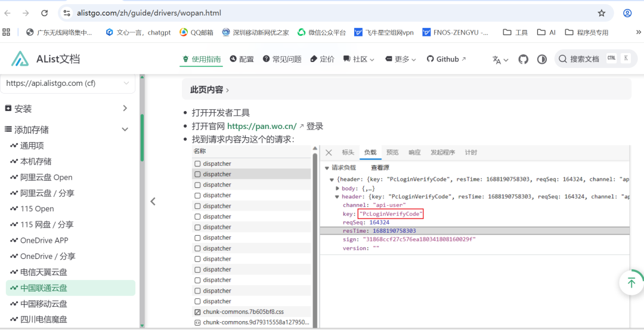The height and width of the screenshot is (330, 644).
Task: Collapse the 添加存储 sidebar section
Action: point(67,129)
